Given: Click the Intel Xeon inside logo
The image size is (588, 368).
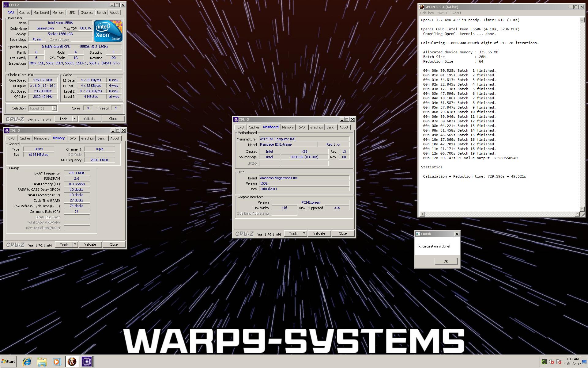Looking at the screenshot, I should tap(108, 31).
